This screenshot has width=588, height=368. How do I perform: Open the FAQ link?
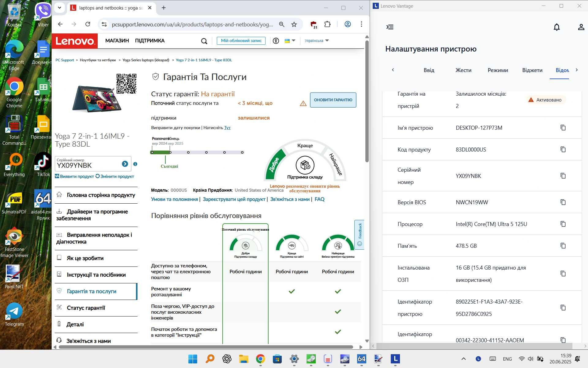click(319, 199)
